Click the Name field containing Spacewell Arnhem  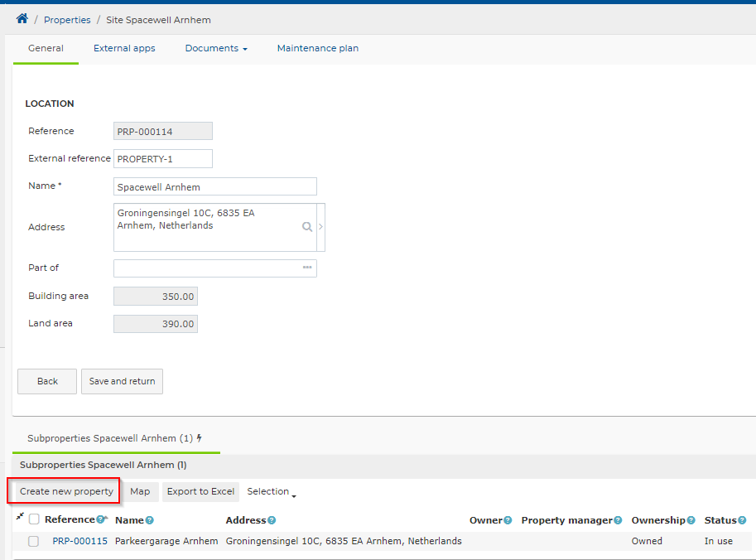[x=215, y=186]
